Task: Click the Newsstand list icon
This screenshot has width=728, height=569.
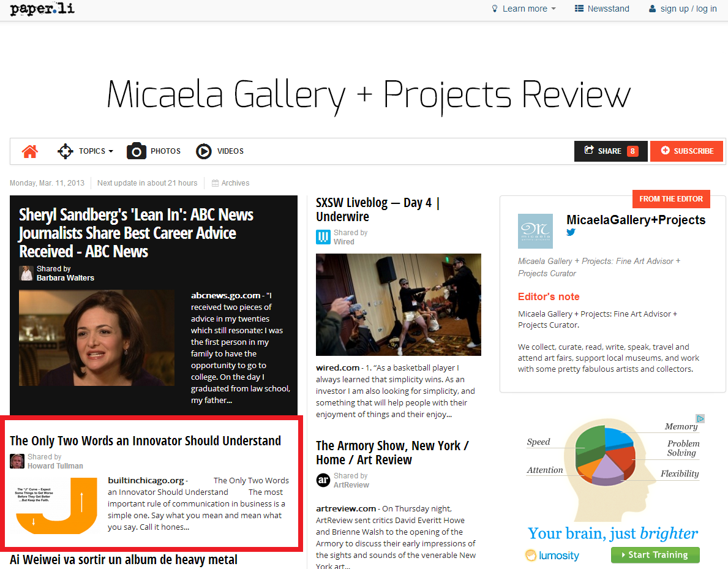Action: click(579, 9)
